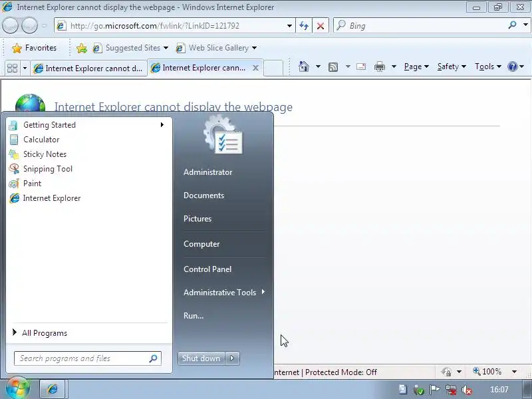
Task: Open the address bar autocomplete dropdown
Action: pyautogui.click(x=289, y=26)
